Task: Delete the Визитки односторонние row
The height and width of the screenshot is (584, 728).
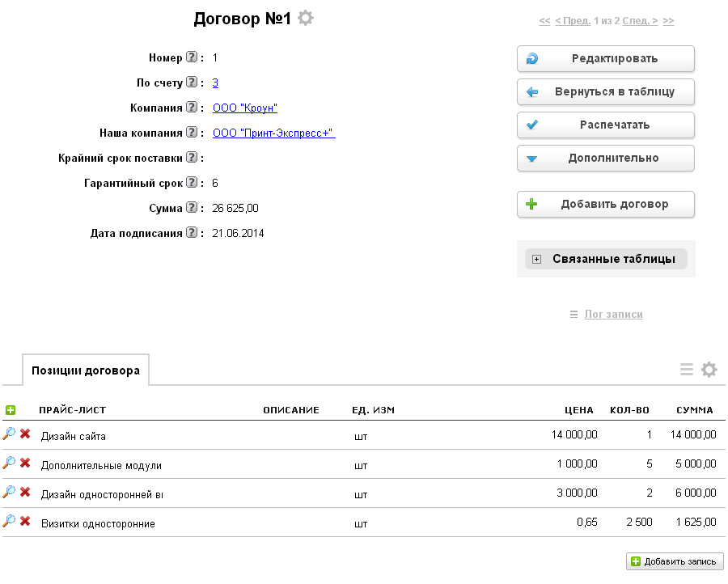Action: (25, 522)
